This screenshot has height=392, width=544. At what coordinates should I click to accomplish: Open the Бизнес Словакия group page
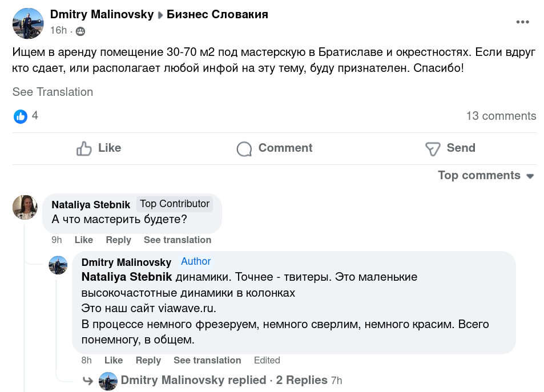tap(217, 15)
